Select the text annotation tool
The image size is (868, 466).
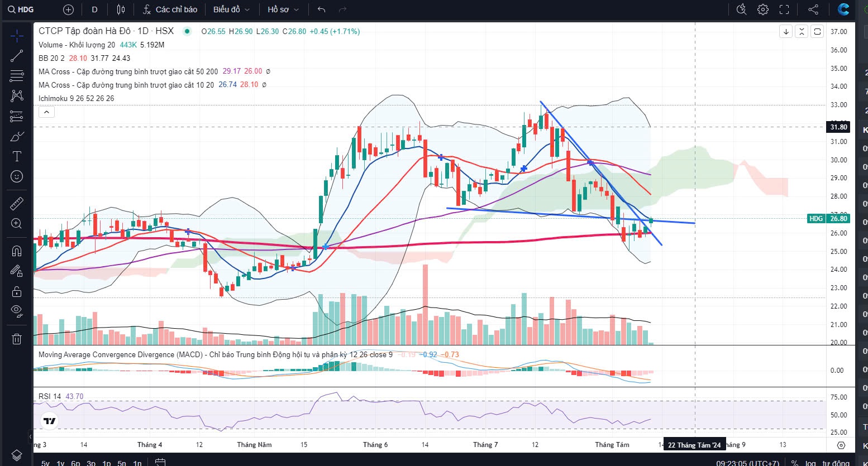tap(17, 156)
